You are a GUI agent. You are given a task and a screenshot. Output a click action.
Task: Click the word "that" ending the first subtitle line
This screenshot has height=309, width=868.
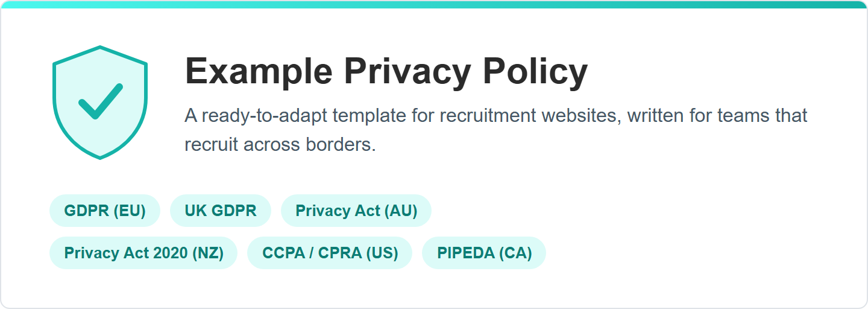coord(791,115)
